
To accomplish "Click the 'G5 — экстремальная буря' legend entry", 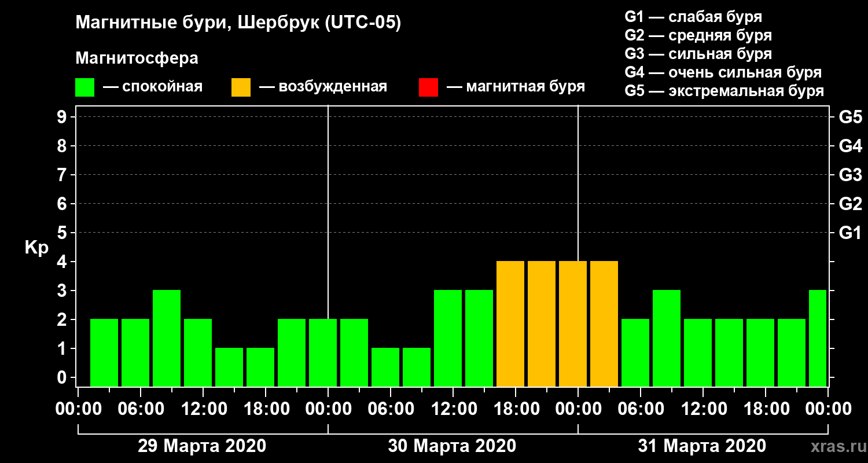I will [x=724, y=91].
